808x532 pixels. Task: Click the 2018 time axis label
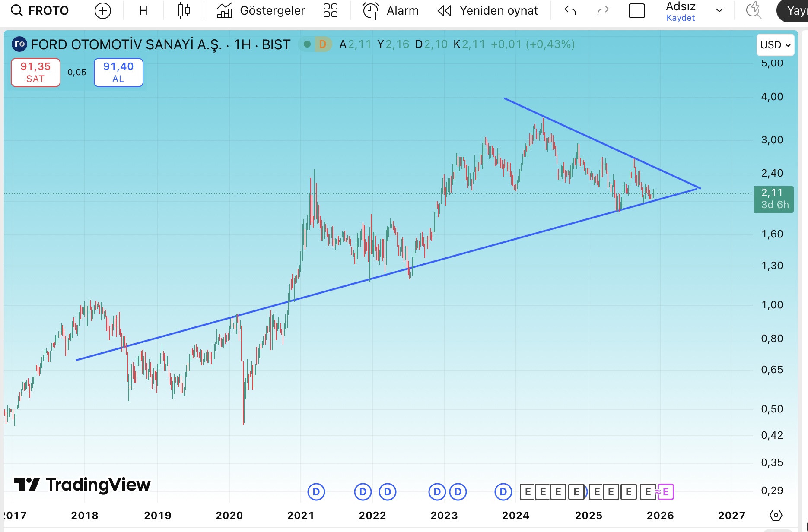point(85,516)
